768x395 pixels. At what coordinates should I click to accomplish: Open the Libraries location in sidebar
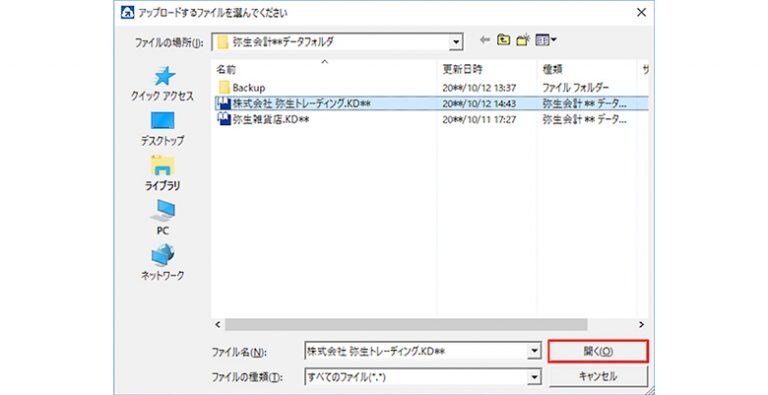point(163,173)
